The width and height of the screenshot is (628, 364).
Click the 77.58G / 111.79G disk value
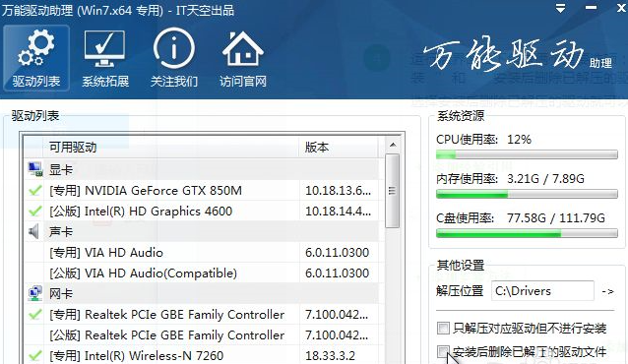(556, 217)
